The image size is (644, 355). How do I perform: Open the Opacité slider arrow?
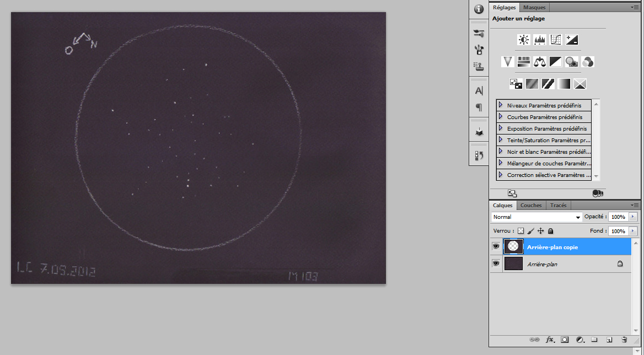click(x=632, y=217)
